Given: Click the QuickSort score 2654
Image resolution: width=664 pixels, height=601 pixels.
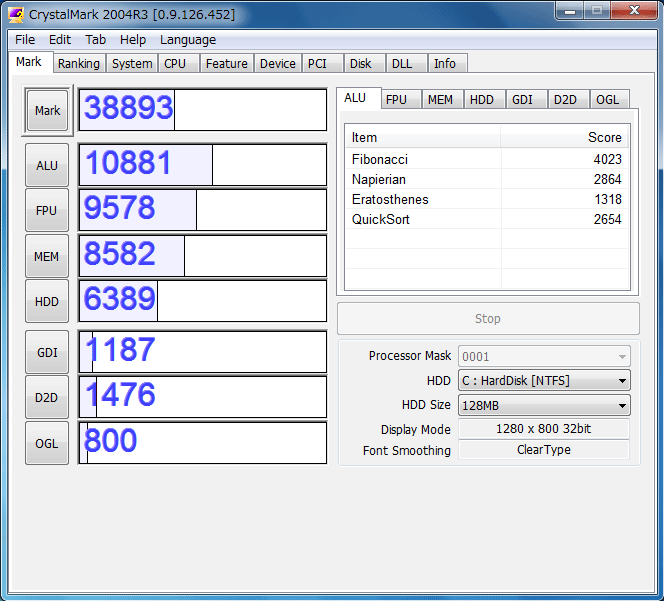Looking at the screenshot, I should pyautogui.click(x=607, y=219).
